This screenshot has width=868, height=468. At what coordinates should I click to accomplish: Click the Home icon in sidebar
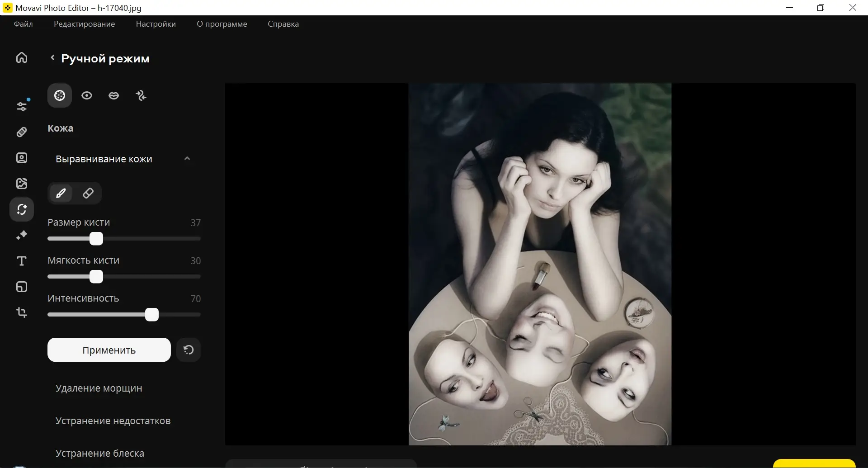tap(22, 58)
